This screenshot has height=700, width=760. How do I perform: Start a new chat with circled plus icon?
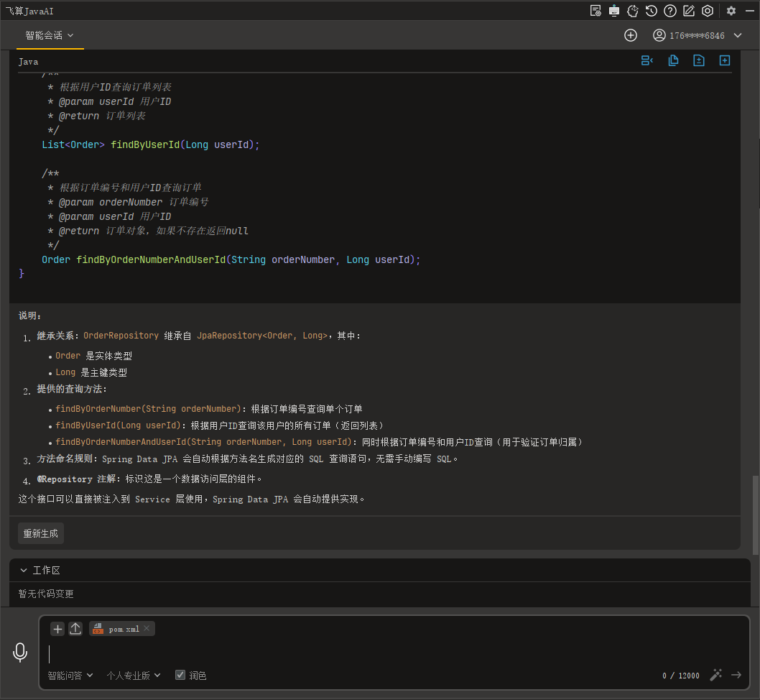[631, 35]
